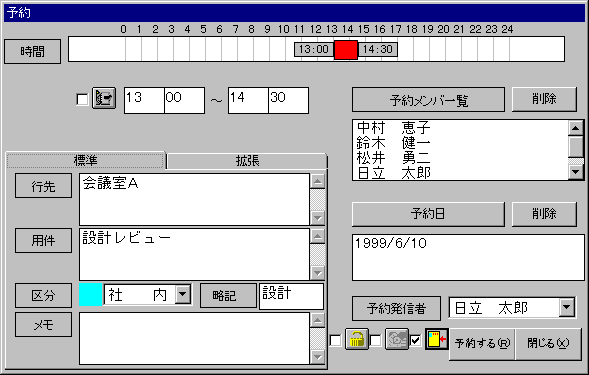Viewport: 589px width, 375px height.
Task: Select the date 1999/6/10 in the list
Action: (391, 243)
